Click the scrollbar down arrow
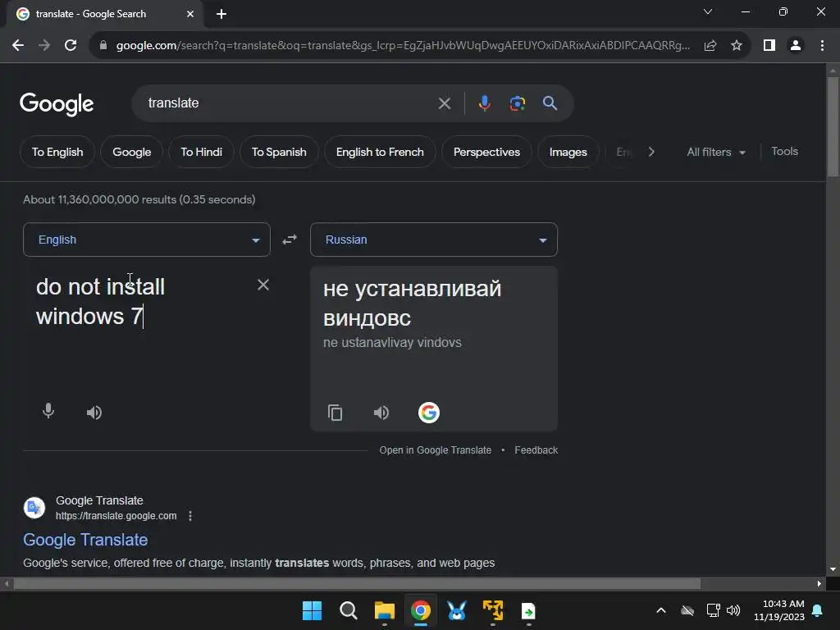This screenshot has width=840, height=630. (833, 569)
